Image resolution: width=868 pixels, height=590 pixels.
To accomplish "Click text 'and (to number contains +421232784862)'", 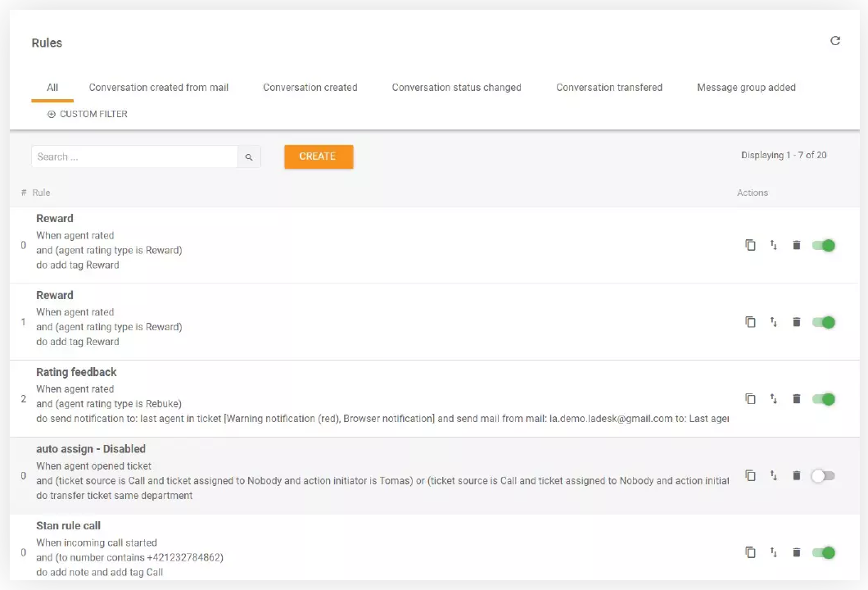I will pyautogui.click(x=130, y=558).
